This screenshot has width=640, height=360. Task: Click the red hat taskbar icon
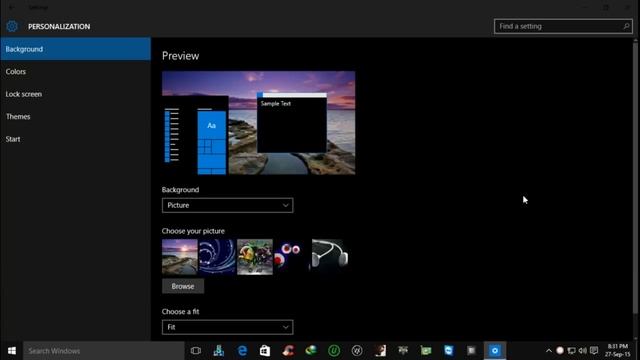pos(288,351)
